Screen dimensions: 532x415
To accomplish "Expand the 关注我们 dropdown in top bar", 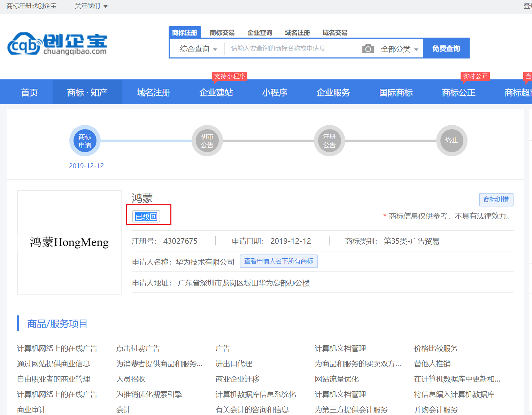I will [x=91, y=6].
